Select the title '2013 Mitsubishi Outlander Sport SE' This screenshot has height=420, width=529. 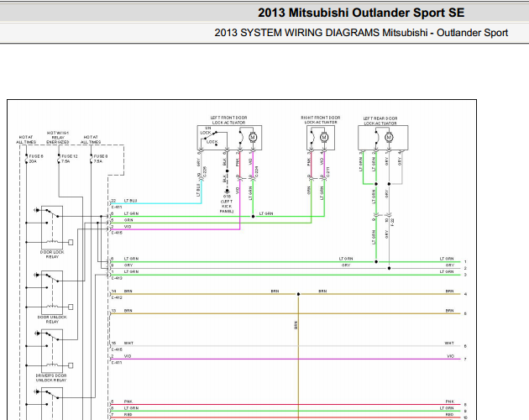point(361,13)
